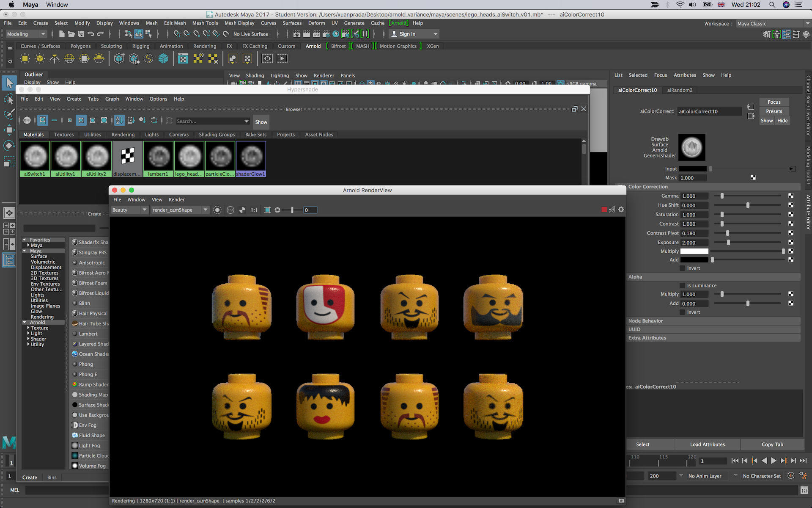
Task: Expand the Node Behavior section
Action: (x=714, y=321)
